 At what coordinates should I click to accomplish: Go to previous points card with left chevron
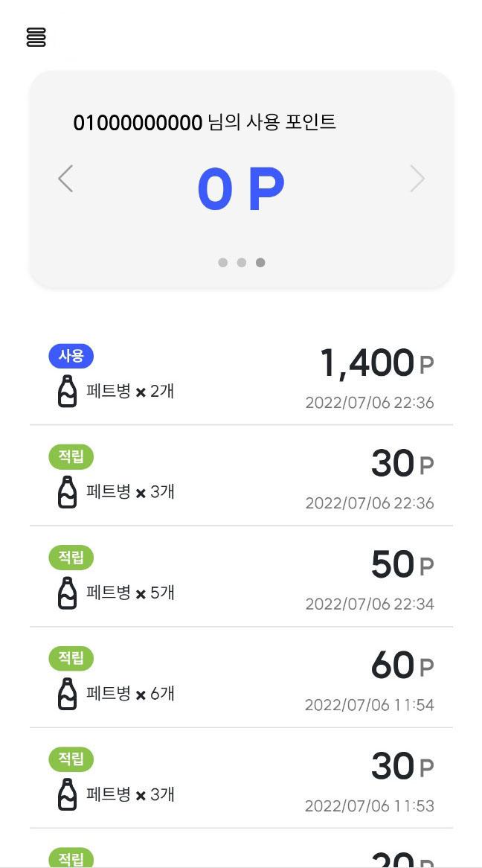point(65,178)
